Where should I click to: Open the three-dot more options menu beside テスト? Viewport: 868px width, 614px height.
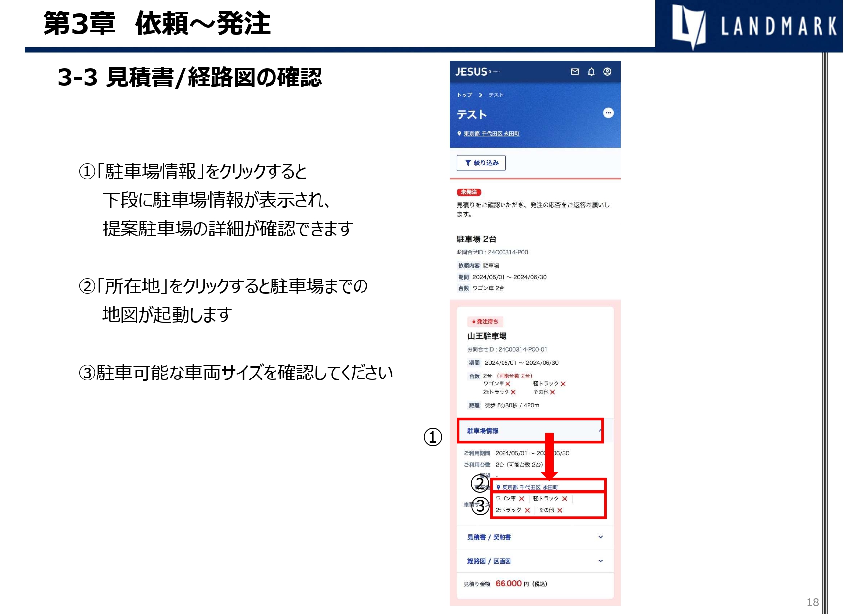point(608,113)
